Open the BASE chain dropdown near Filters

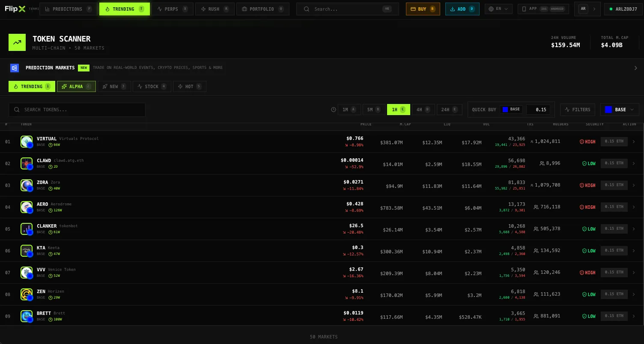point(619,110)
